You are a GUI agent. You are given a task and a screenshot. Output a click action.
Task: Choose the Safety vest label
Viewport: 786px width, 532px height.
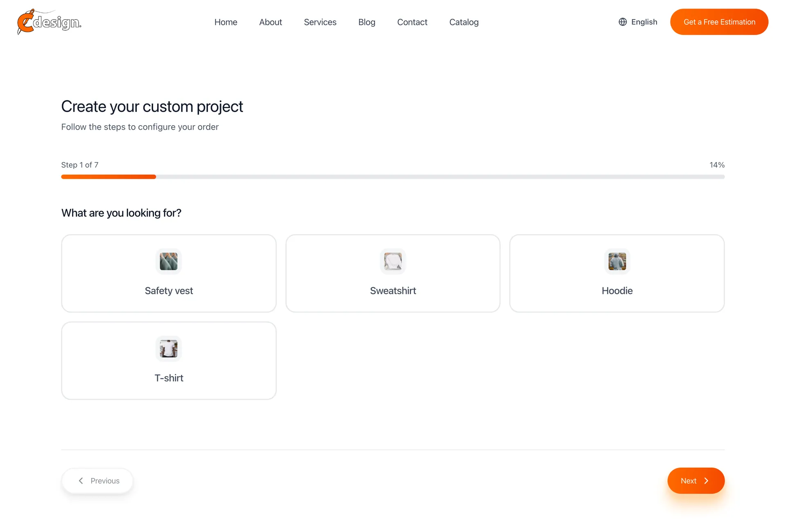169,291
